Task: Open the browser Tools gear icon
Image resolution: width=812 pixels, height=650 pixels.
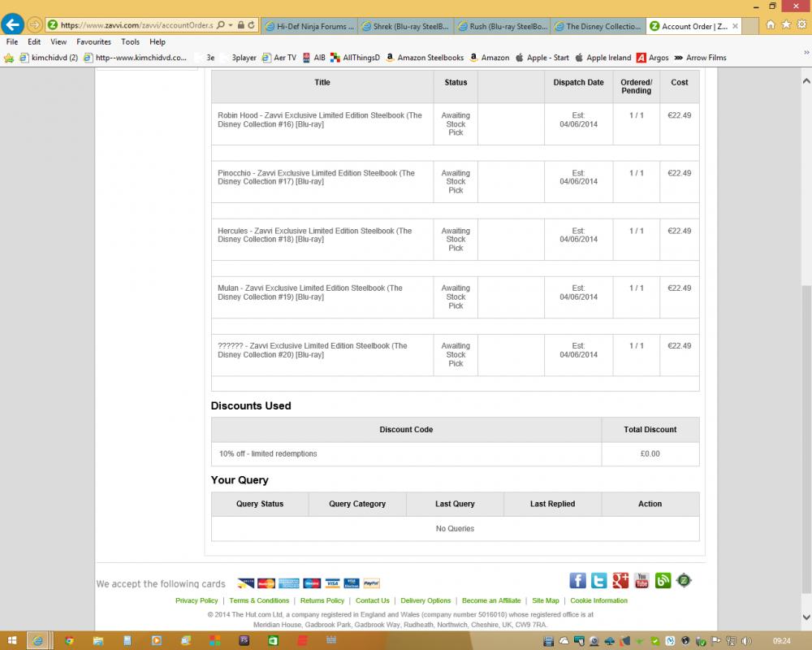Action: click(801, 25)
